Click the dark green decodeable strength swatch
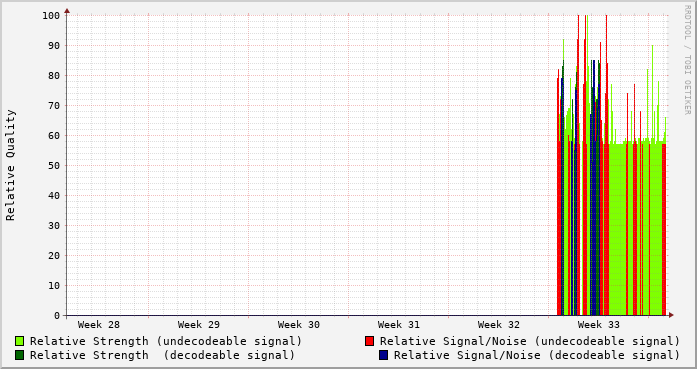The height and width of the screenshot is (369, 697). tap(19, 355)
